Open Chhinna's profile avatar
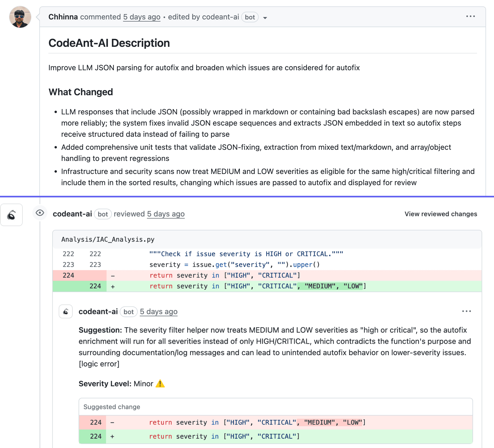The height and width of the screenshot is (448, 494). [20, 17]
